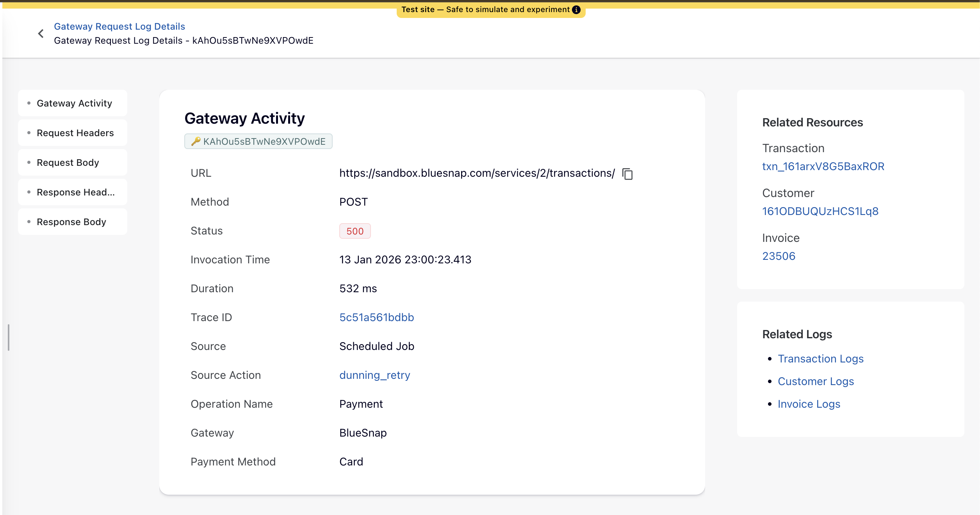Screen dimensions: 980x515
Task: Select Request Headers in the sidebar
Action: [x=75, y=133]
